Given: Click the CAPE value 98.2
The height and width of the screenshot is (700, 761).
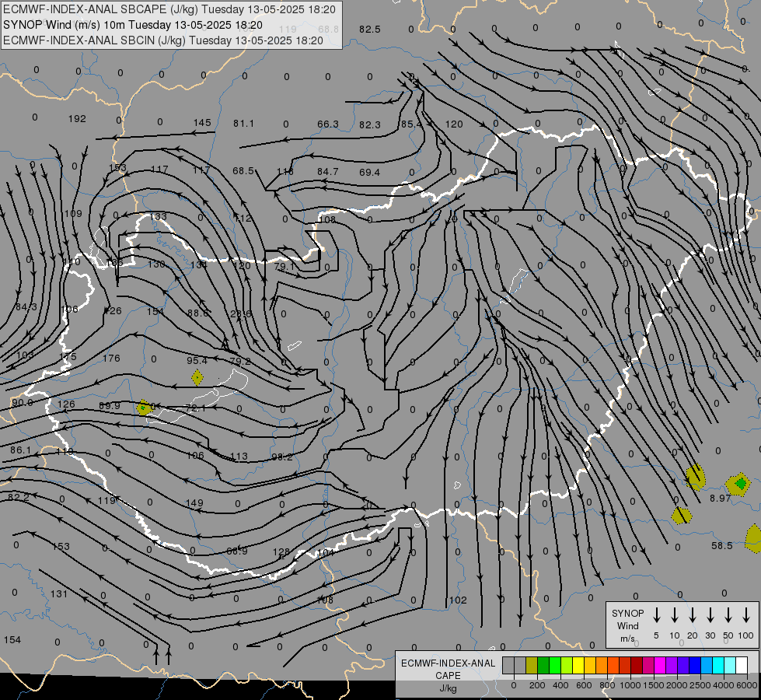Looking at the screenshot, I should point(282,457).
